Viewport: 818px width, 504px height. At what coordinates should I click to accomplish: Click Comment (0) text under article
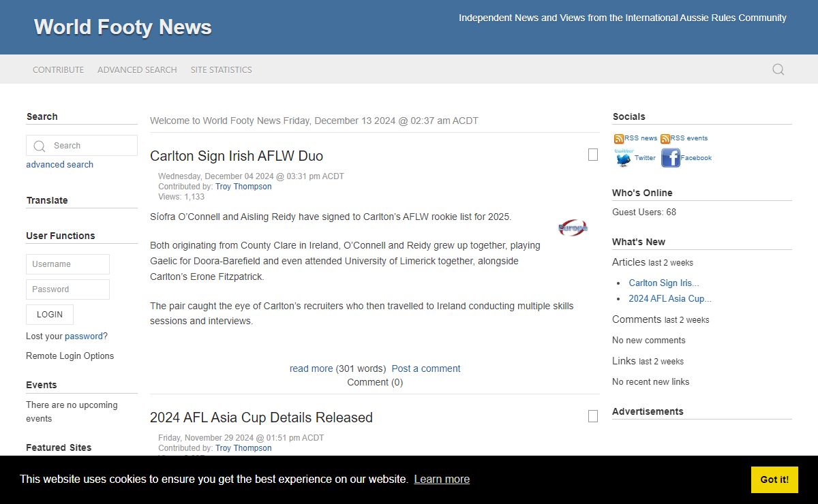375,382
